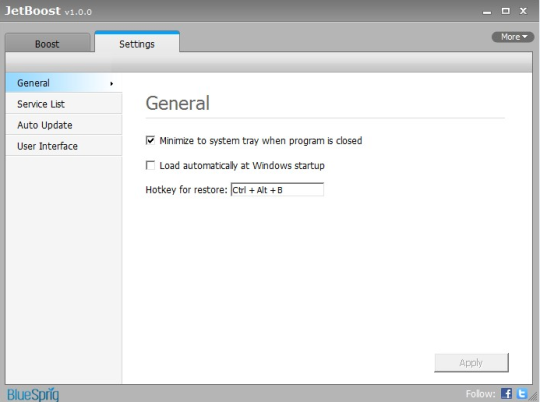Click the window resize grip corner
Viewport: 540px width, 402px height.
point(533,397)
